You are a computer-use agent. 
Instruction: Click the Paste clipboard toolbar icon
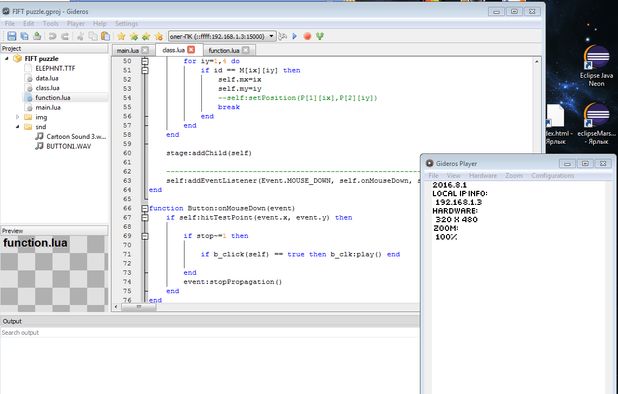106,36
